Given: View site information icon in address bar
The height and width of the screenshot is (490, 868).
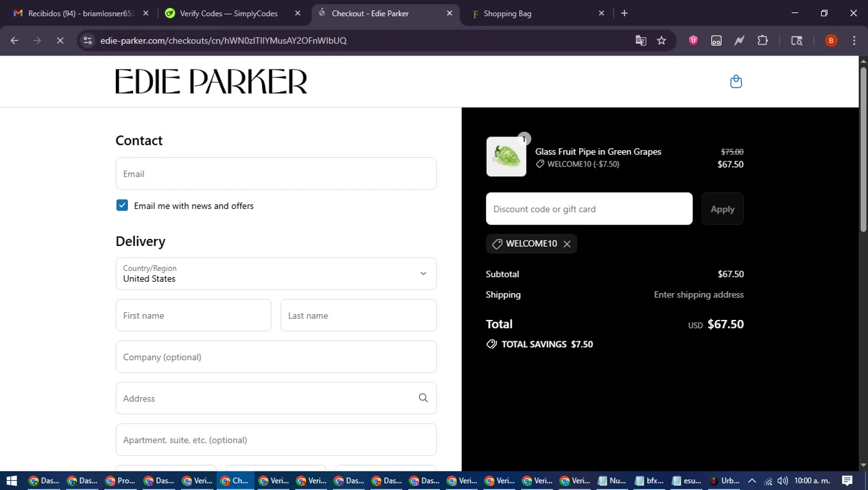Looking at the screenshot, I should (x=87, y=40).
